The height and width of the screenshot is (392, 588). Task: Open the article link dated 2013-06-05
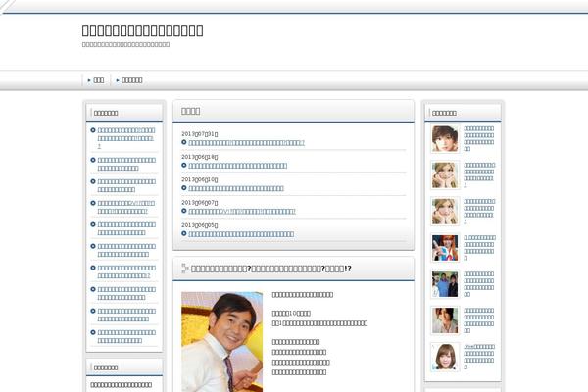pyautogui.click(x=241, y=234)
